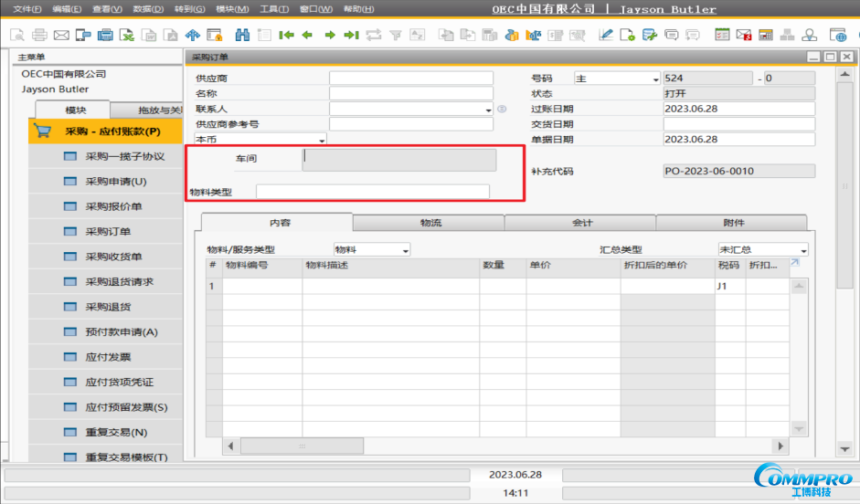Click the 物料类型 input field
The image size is (860, 504).
372,192
